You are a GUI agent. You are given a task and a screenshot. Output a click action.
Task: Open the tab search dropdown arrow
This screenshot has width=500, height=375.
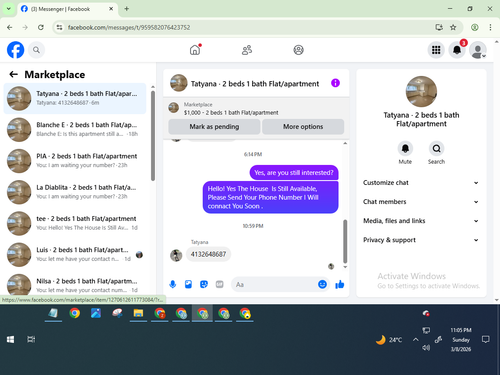pos(9,9)
